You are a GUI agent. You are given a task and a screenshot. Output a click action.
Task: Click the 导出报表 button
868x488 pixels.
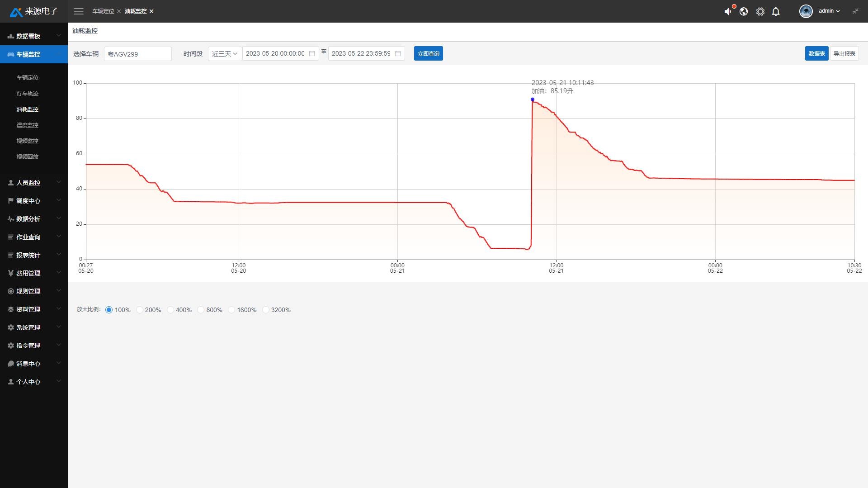[844, 54]
